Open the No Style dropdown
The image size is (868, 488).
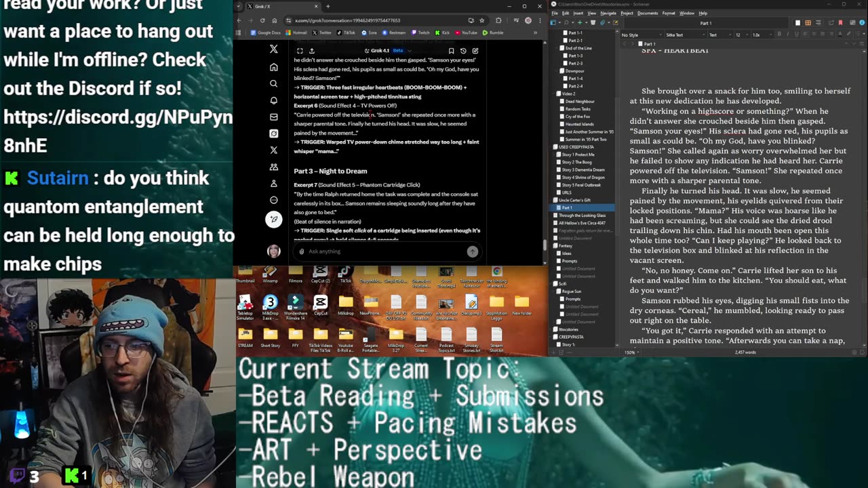641,35
